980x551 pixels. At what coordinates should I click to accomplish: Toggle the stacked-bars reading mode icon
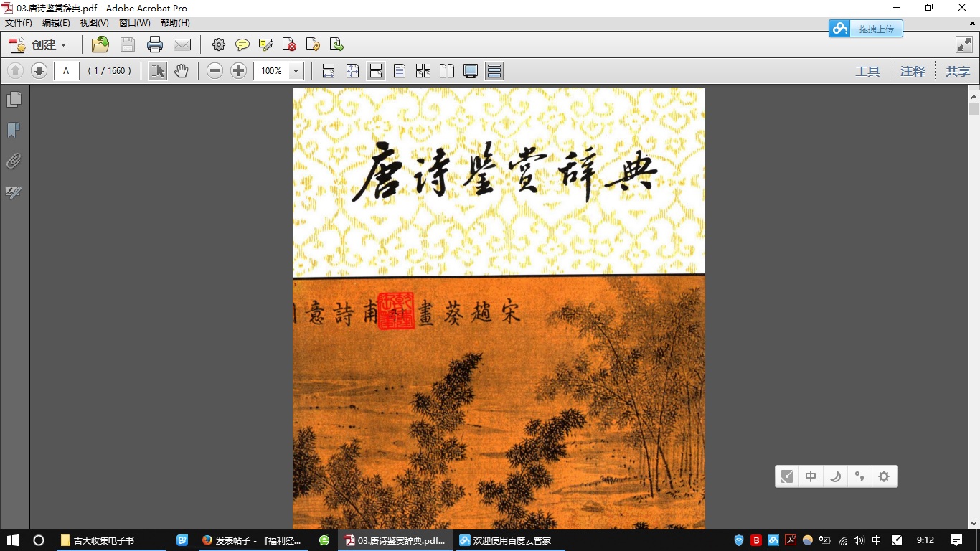[x=494, y=71]
